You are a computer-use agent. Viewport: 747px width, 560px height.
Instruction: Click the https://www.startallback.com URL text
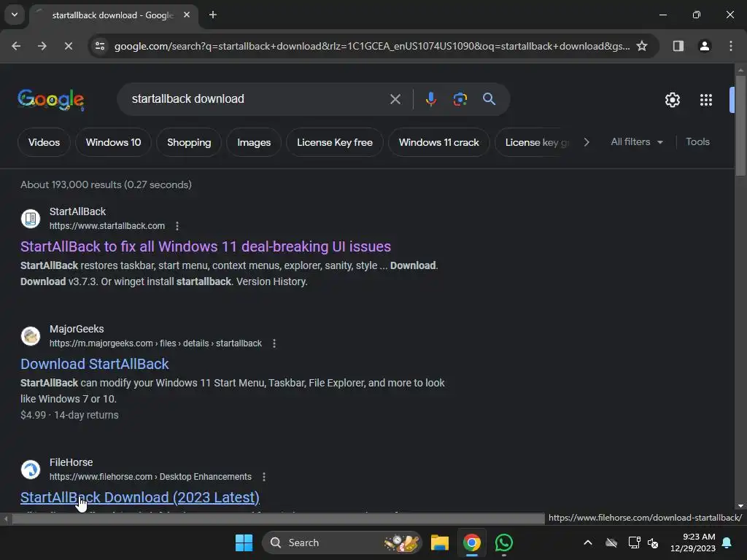coord(107,226)
